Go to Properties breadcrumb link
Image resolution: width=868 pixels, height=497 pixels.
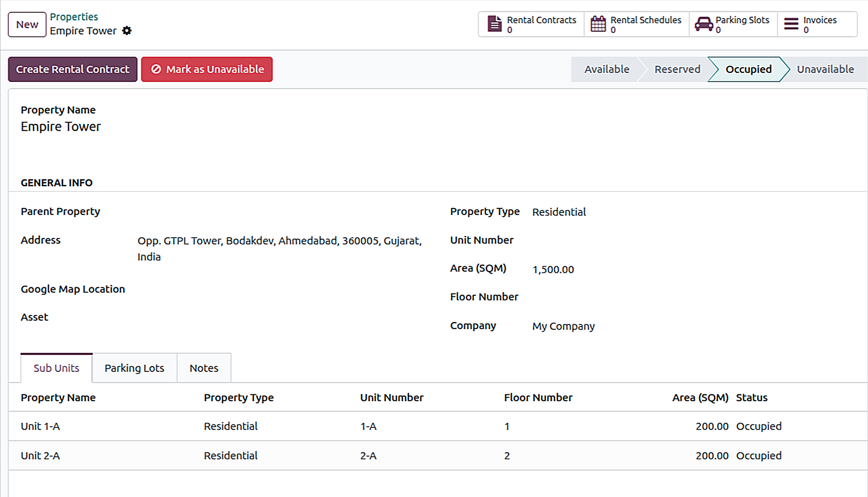(74, 17)
